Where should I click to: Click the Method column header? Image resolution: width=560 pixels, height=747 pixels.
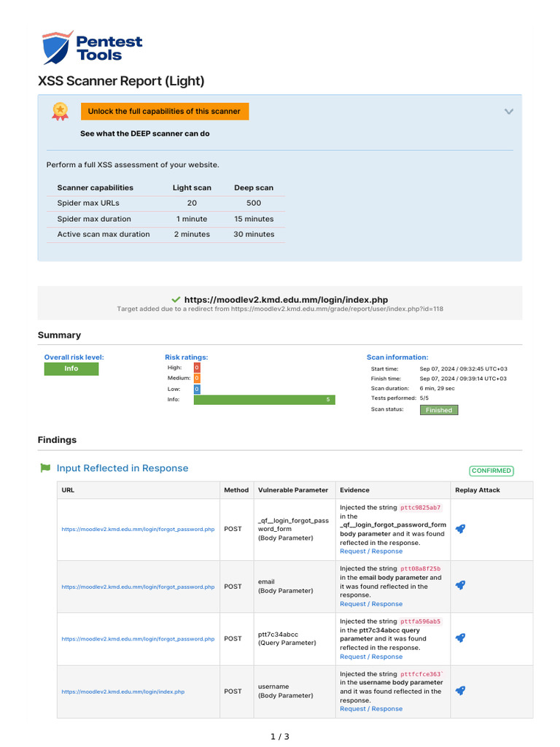pos(236,490)
